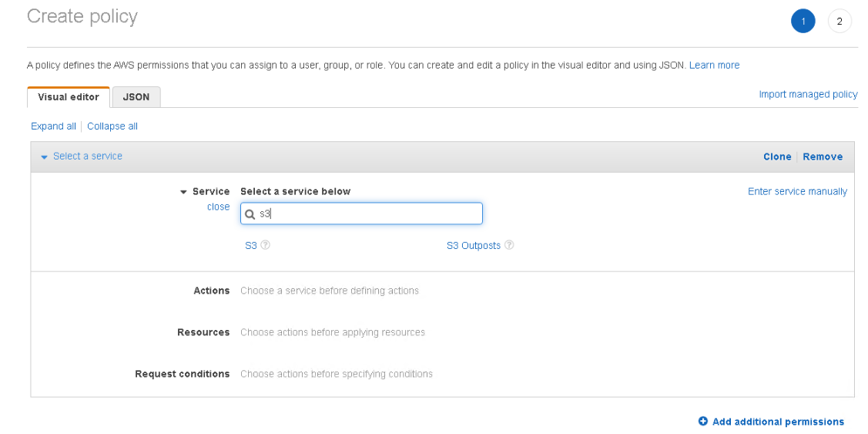Click the magnifier icon in the service search

click(250, 214)
